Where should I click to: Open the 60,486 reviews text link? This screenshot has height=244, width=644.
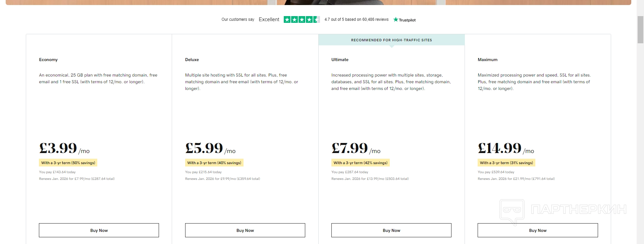[375, 19]
